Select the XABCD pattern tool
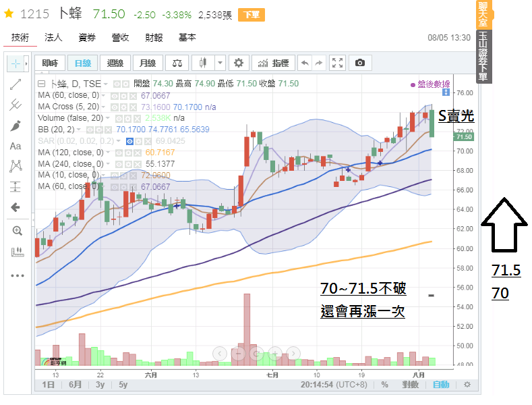Screen dimensions: 532x405 [x=16, y=166]
